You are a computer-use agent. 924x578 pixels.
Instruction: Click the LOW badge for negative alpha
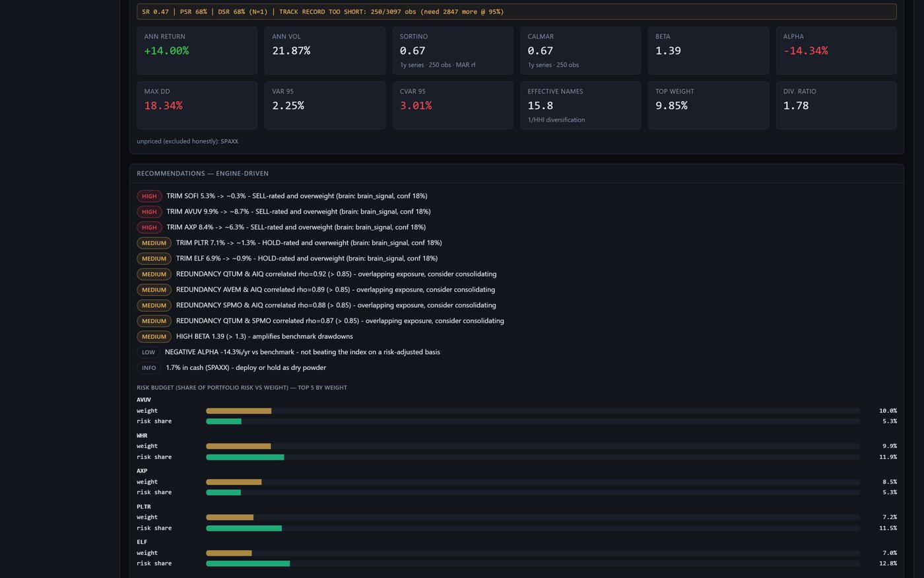(x=148, y=352)
